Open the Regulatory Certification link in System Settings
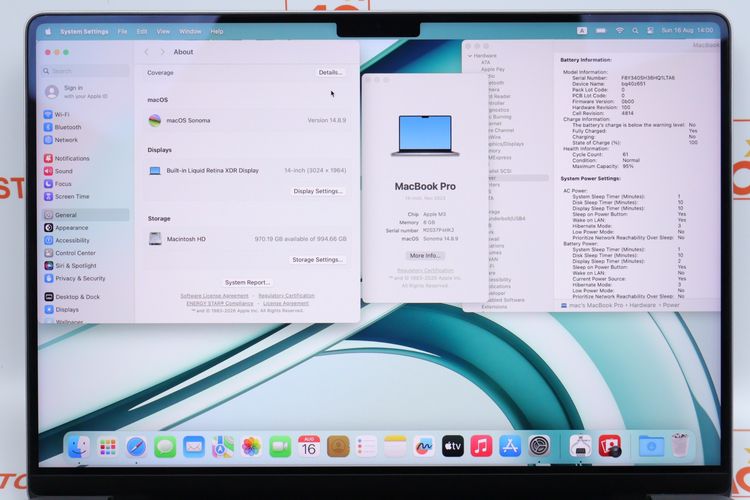This screenshot has height=500, width=750. [x=287, y=296]
